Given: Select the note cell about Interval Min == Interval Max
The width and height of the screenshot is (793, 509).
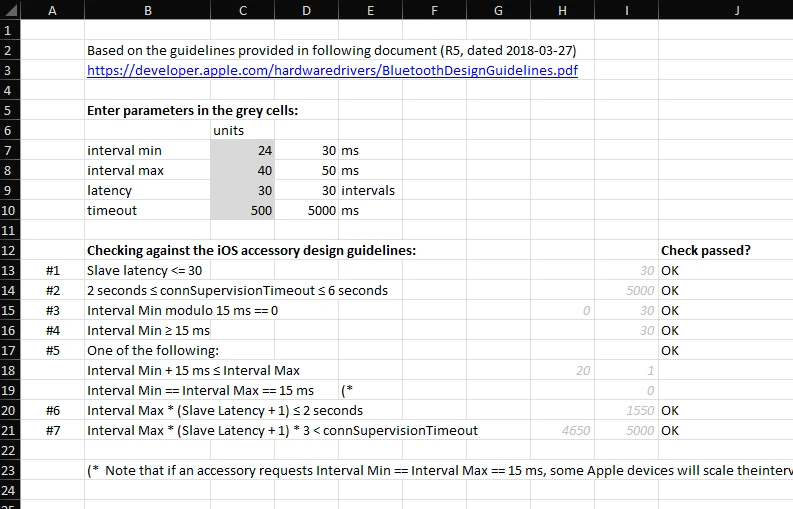Looking at the screenshot, I should pos(440,471).
